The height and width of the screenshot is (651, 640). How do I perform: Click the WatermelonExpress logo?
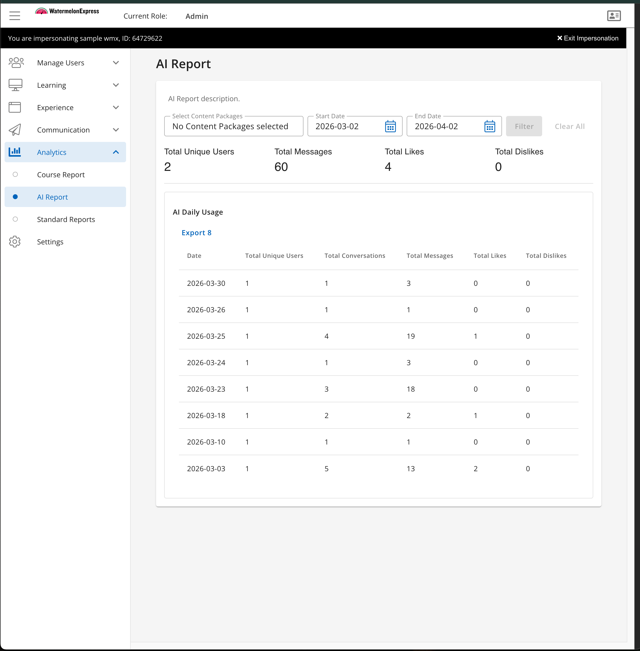[68, 12]
